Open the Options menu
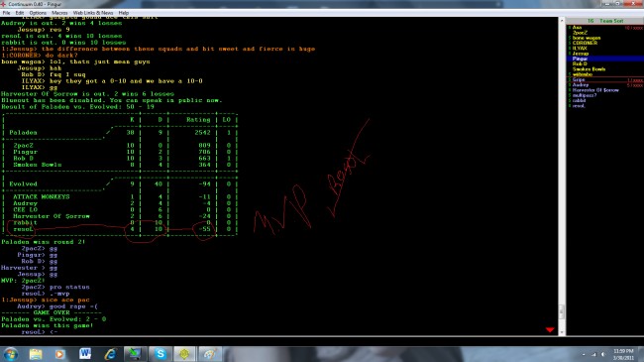 [x=38, y=13]
